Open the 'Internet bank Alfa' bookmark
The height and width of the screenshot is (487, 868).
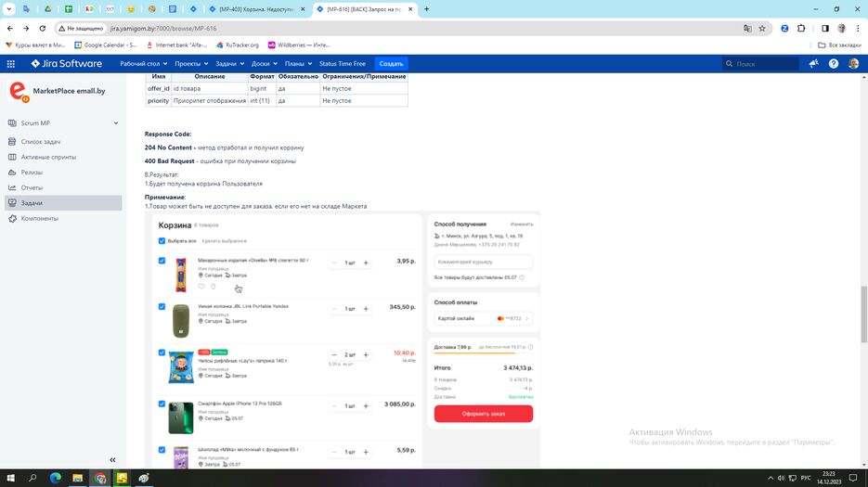[176, 45]
